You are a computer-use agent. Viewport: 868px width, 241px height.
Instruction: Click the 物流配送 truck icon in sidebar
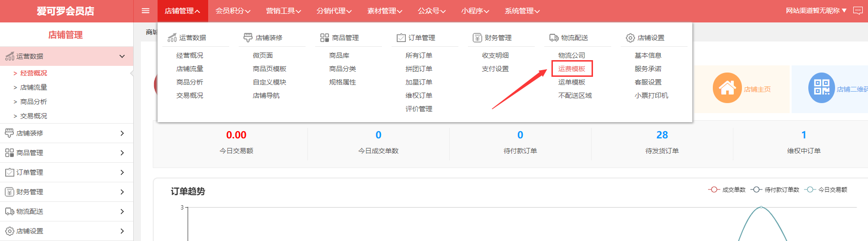point(10,211)
